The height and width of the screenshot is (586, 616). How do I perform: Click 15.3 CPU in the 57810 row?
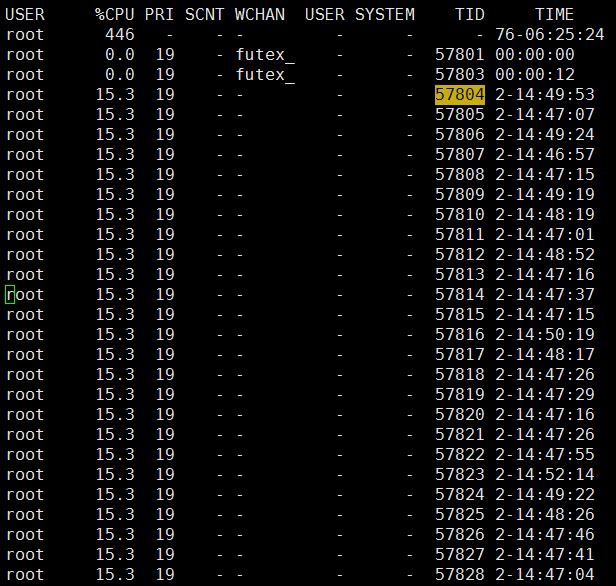tap(115, 215)
